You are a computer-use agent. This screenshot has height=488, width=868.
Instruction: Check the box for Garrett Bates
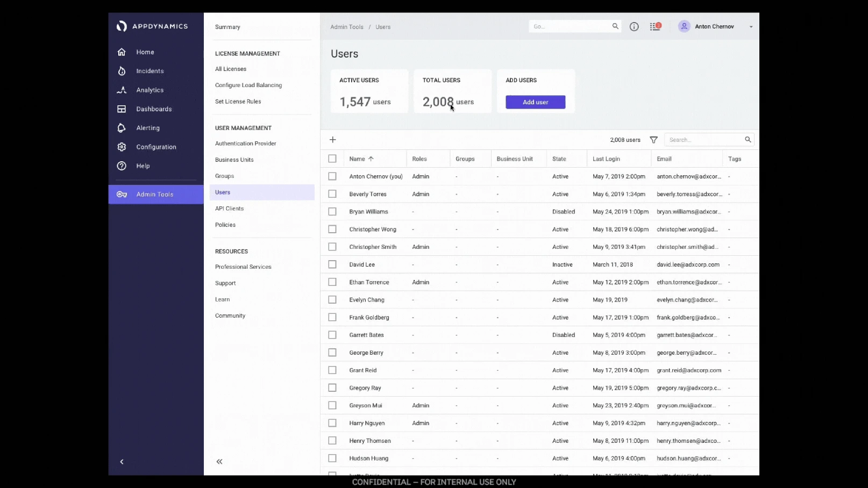332,335
